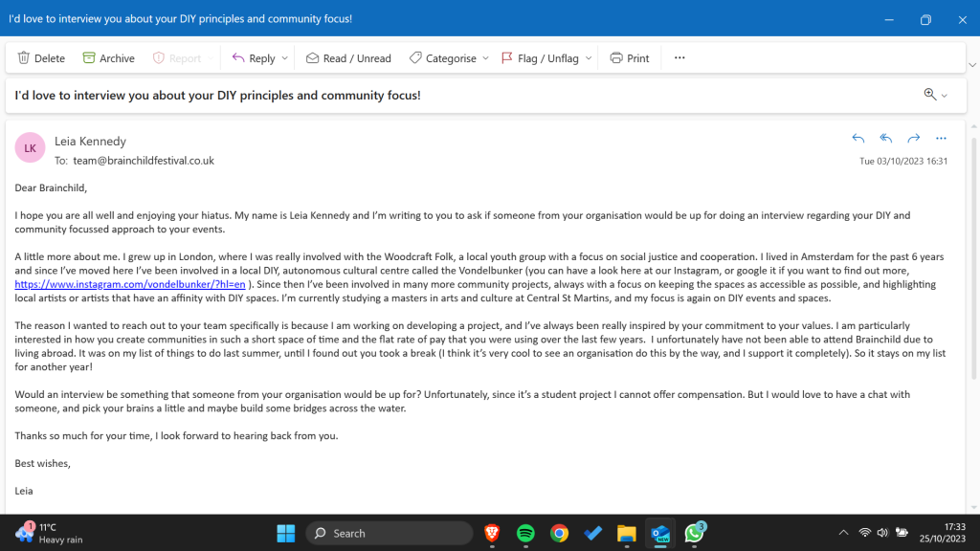Click the taskbar Search box
The height and width of the screenshot is (551, 980).
390,533
